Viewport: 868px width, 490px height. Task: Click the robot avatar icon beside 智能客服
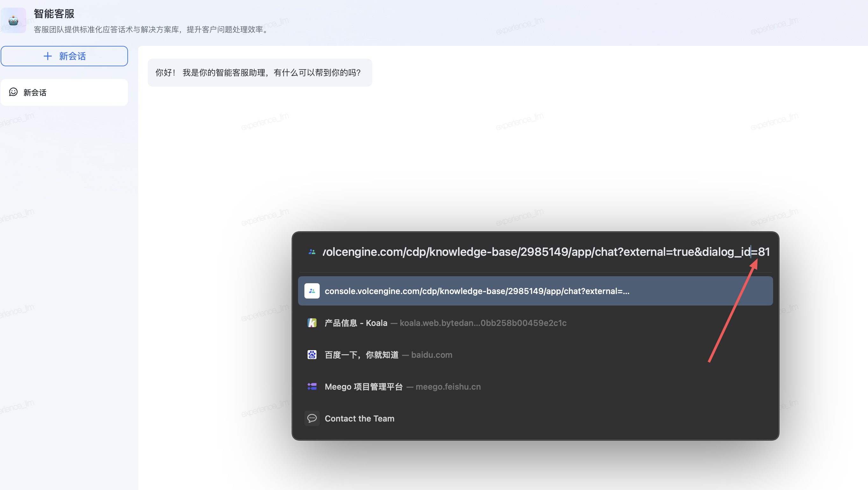pyautogui.click(x=13, y=21)
